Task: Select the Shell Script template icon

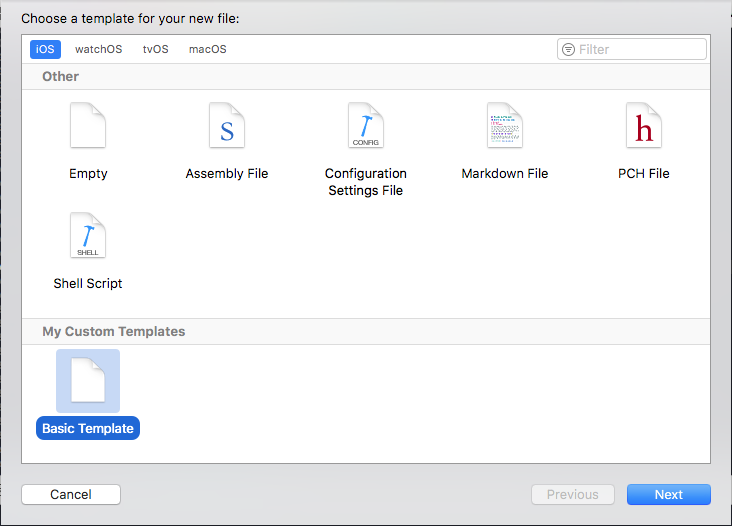Action: coord(88,236)
